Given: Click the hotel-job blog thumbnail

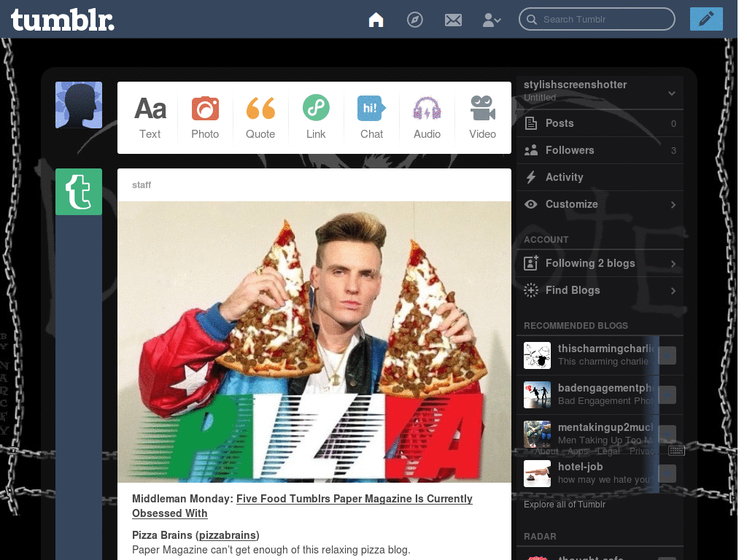Looking at the screenshot, I should (537, 474).
